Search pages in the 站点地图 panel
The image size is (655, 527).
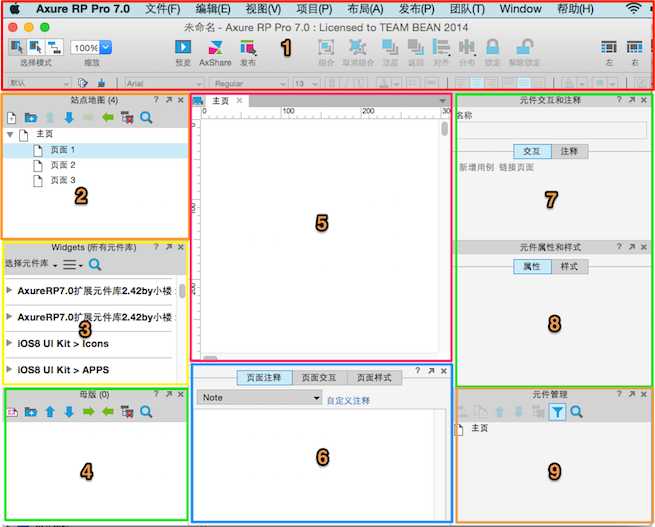click(x=146, y=118)
